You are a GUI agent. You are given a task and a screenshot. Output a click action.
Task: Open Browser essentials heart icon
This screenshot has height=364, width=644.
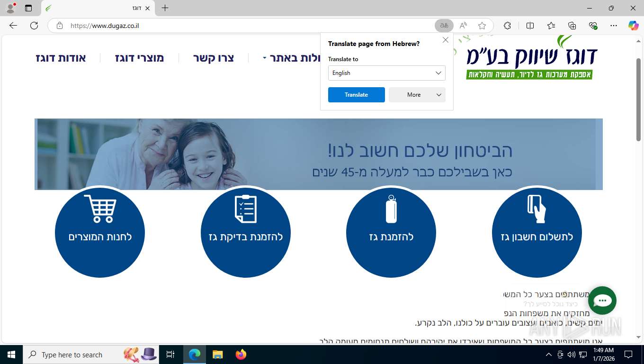(x=593, y=26)
